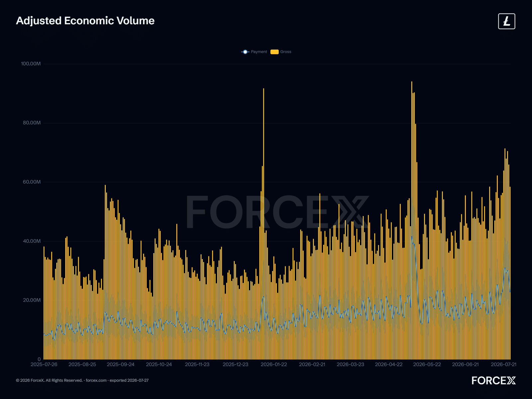The width and height of the screenshot is (532, 399).
Task: Click the 100.00M y-axis label
Action: point(31,64)
